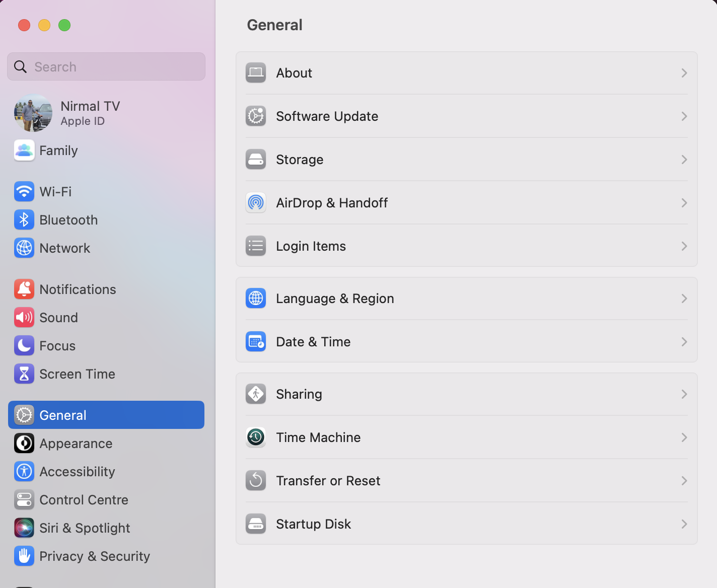This screenshot has height=588, width=717.
Task: Click the Transfer or Reset row chevron
Action: point(684,481)
